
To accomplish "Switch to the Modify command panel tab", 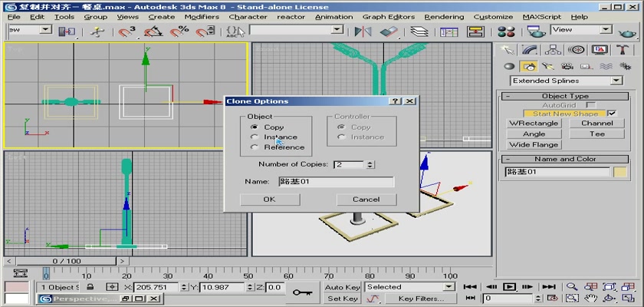I will tap(530, 50).
